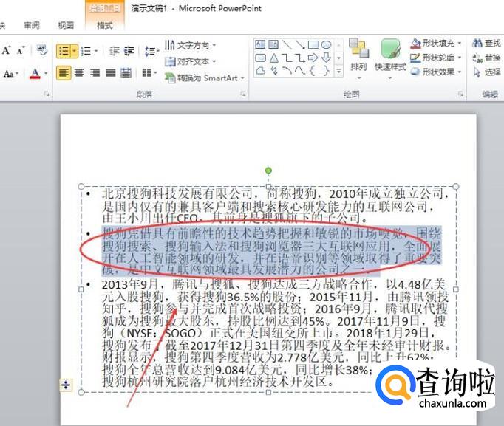Clear all formatting eraser icon
504x426 pixels.
click(42, 50)
